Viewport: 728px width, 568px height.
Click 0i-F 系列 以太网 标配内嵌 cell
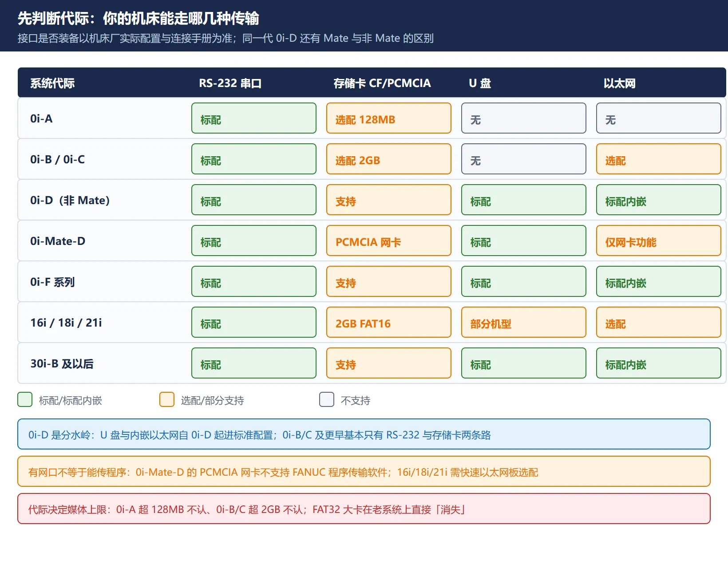tap(659, 281)
